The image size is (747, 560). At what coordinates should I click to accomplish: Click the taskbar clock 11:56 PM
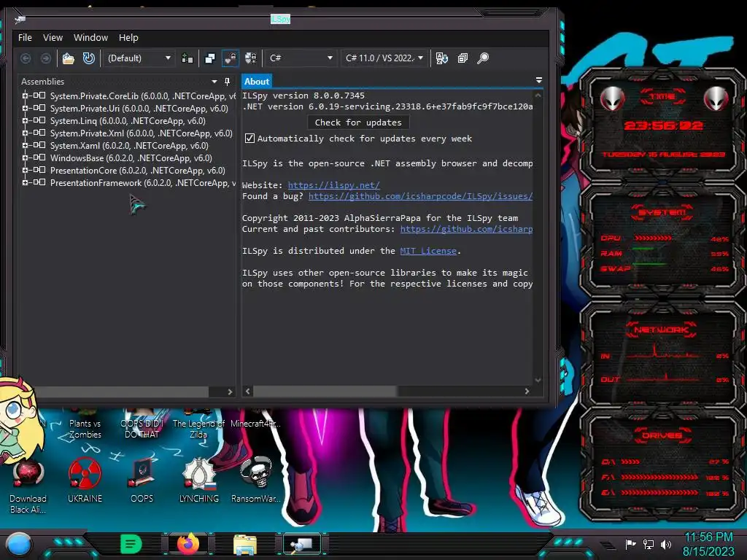coord(708,537)
